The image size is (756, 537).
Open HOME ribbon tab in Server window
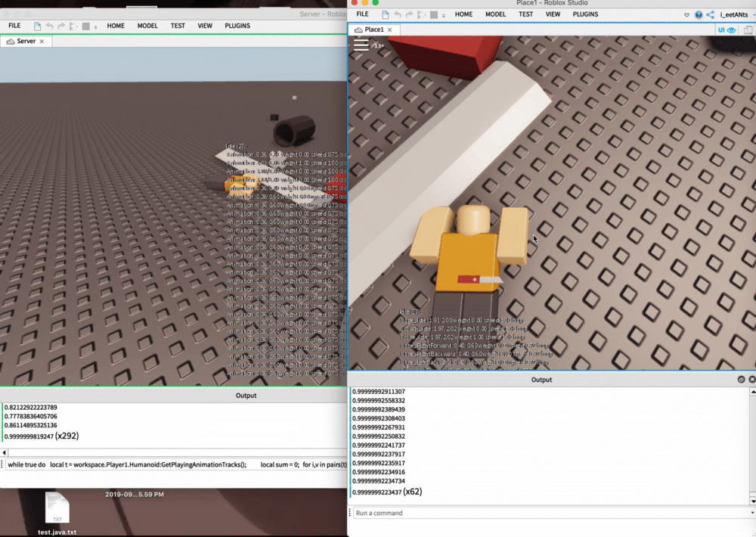pos(116,26)
